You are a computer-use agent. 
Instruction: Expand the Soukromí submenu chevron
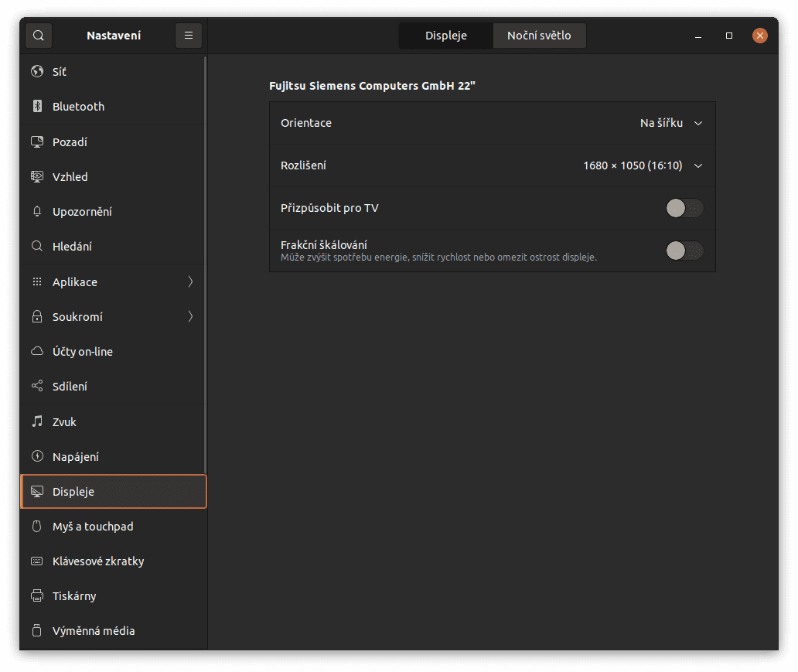tap(190, 317)
